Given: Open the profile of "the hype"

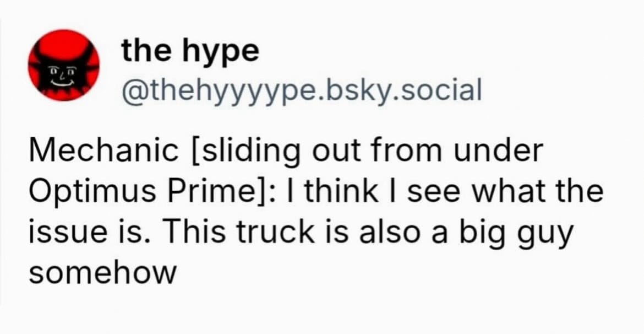Looking at the screenshot, I should point(190,52).
